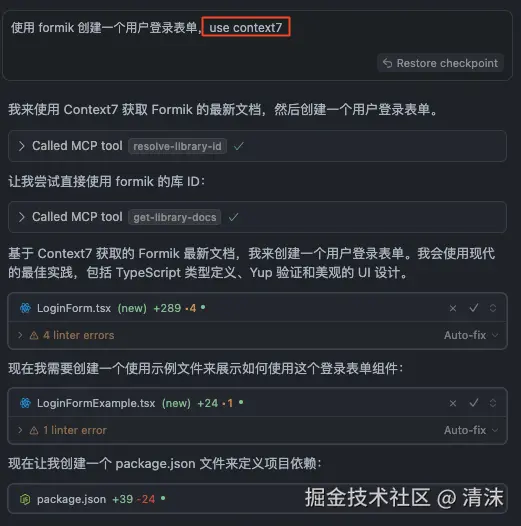The width and height of the screenshot is (521, 526).
Task: Expand LoginForm.tsx diff with up-down arrows icon
Action: coord(493,308)
